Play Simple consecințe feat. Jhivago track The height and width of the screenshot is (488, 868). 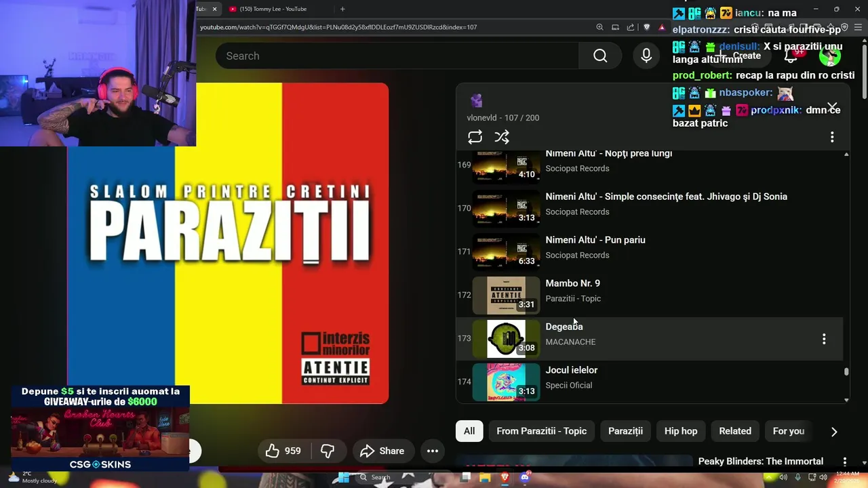667,197
